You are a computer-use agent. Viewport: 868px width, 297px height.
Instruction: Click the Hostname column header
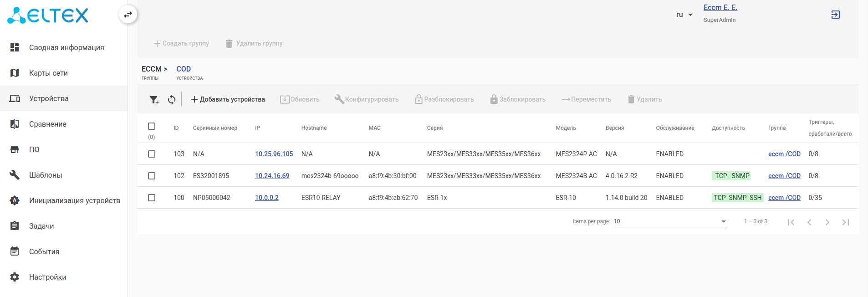[314, 128]
